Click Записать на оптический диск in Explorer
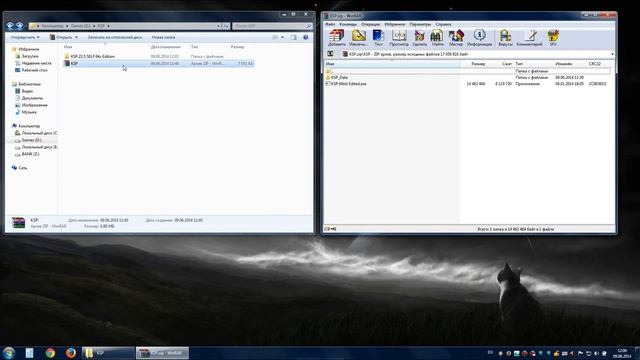This screenshot has width=640, height=360. (x=115, y=37)
